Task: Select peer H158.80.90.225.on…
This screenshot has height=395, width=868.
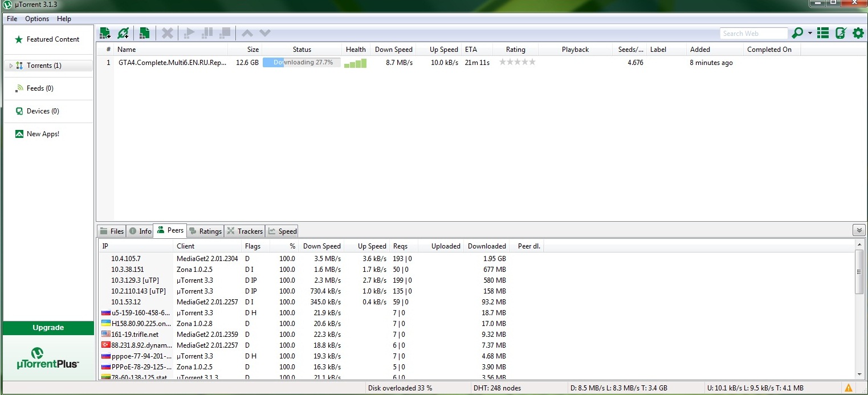Action: pos(477,324)
